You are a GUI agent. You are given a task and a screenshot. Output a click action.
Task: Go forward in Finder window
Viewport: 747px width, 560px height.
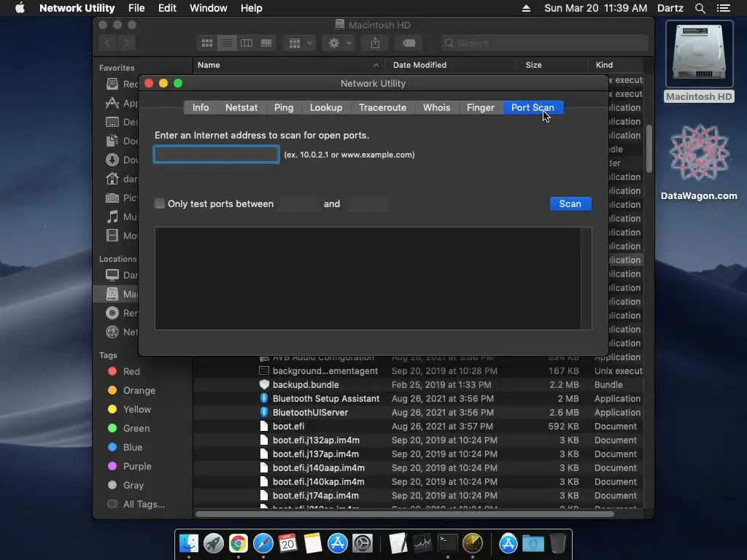coord(126,43)
